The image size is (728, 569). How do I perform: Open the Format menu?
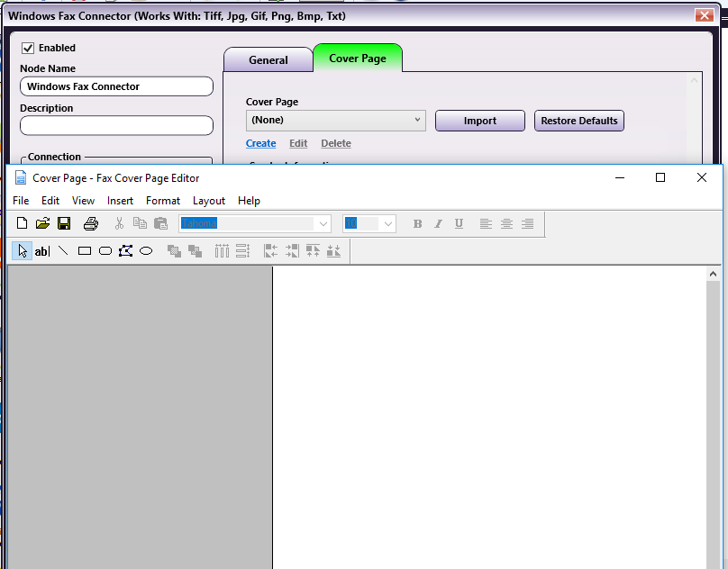pos(162,201)
